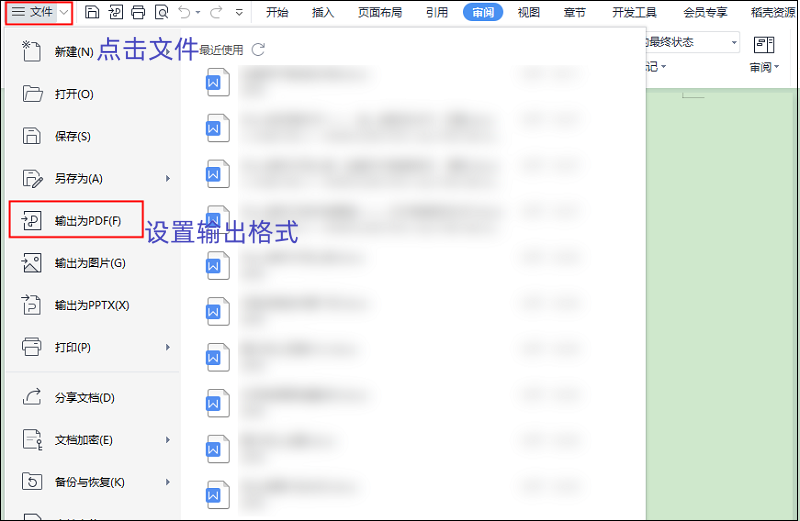This screenshot has height=521, width=800.
Task: Click the open folder icon beside 打开(O)
Action: point(32,94)
